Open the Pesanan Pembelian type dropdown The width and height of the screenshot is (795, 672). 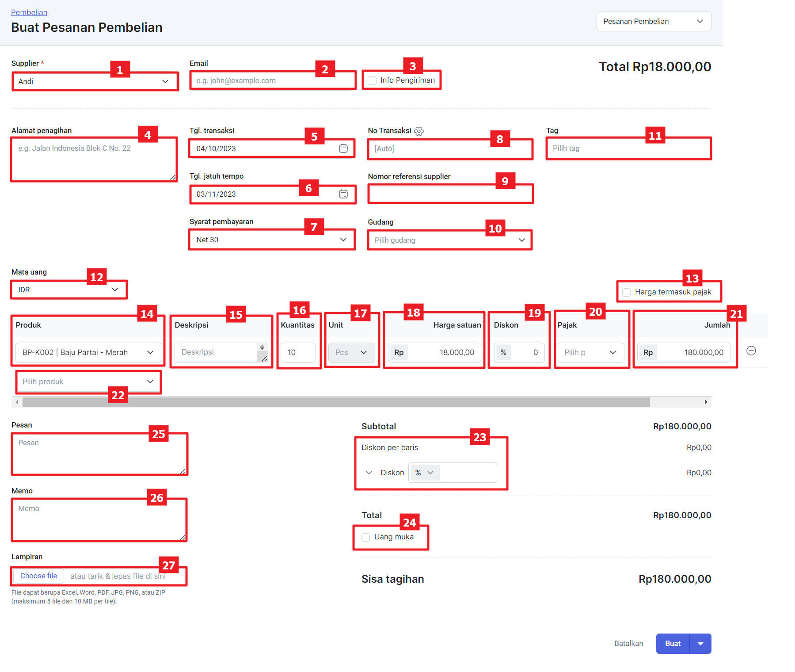pos(654,21)
